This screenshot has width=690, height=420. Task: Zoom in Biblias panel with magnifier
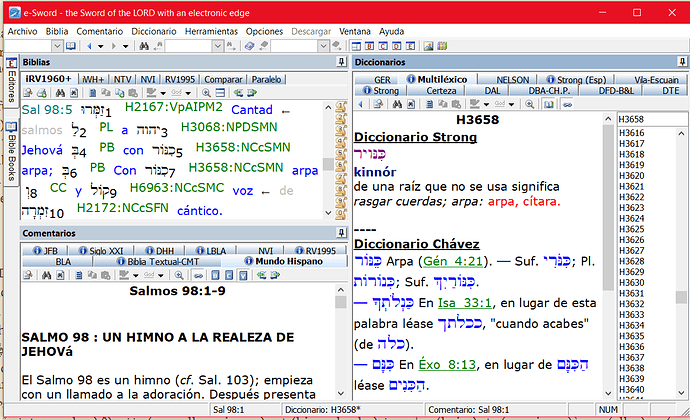coord(206,93)
